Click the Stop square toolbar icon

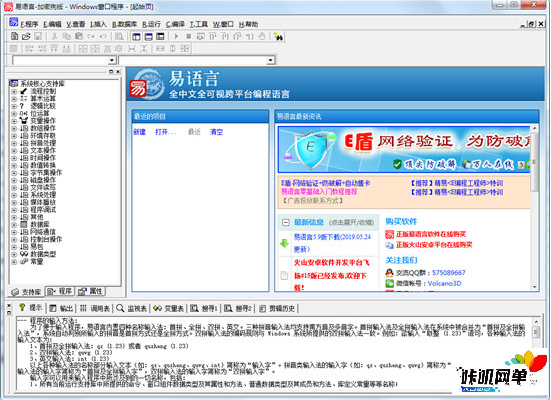coord(188,36)
